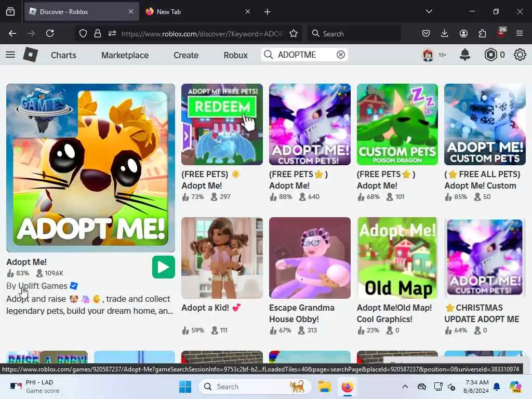Bookmark this page with the star
This screenshot has width=532, height=399.
(294, 34)
